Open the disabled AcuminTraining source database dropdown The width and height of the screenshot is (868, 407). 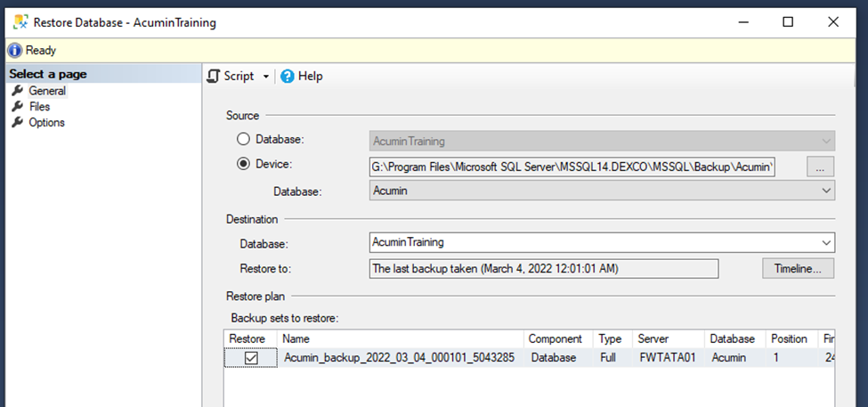(x=603, y=142)
